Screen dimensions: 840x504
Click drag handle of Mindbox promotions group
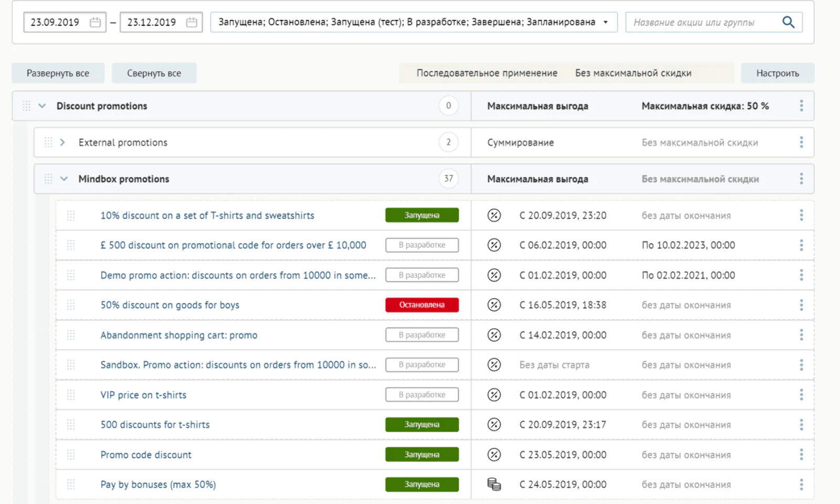click(x=48, y=179)
